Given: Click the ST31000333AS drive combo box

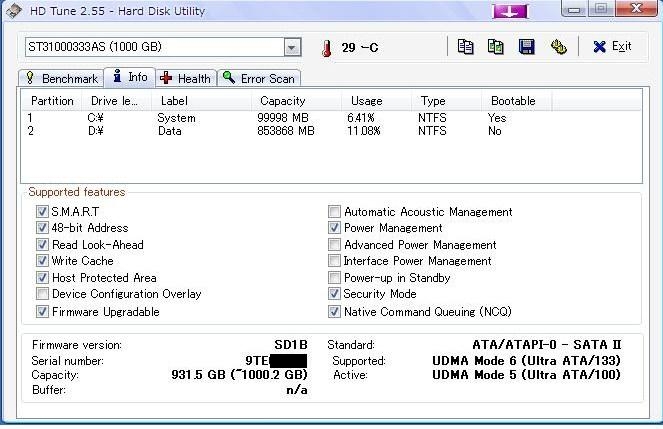Looking at the screenshot, I should (163, 47).
